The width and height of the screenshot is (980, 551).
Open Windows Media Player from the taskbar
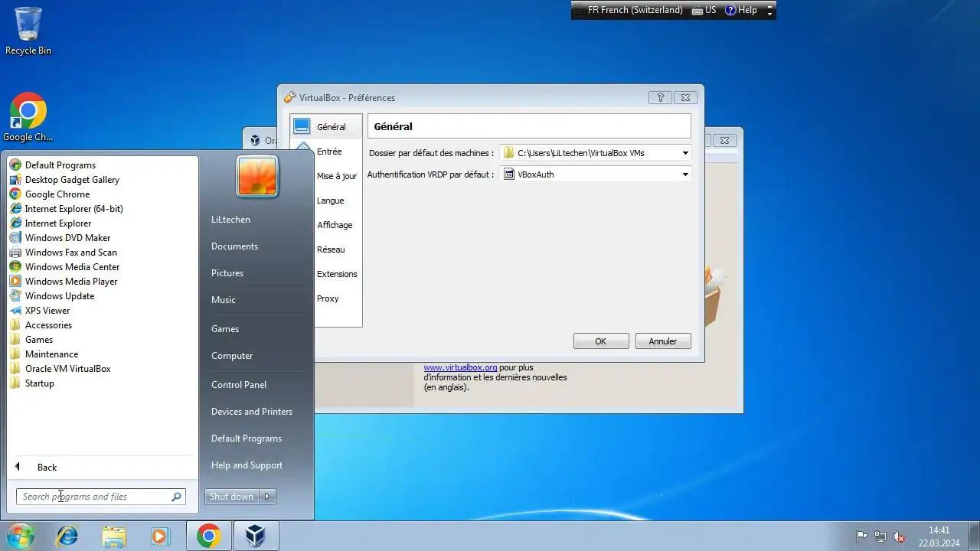point(160,536)
